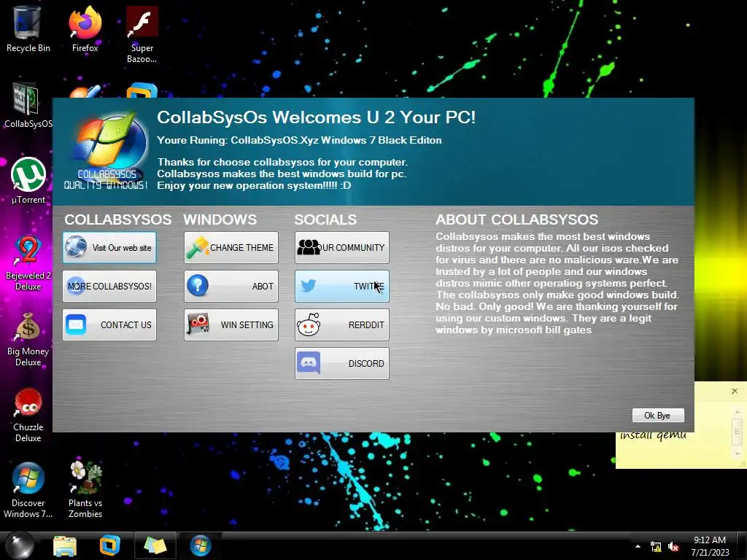The image size is (747, 560).
Task: Launch Plants vs Zombies shortcut
Action: 85,491
